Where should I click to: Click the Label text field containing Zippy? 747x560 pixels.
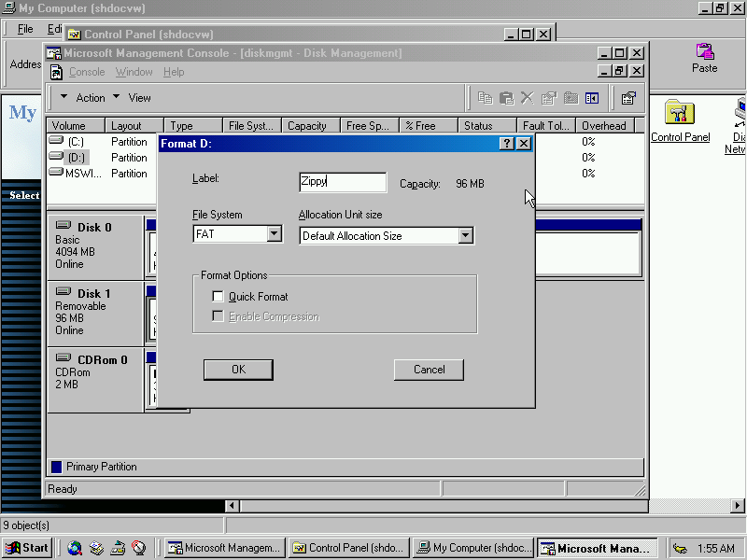(342, 183)
